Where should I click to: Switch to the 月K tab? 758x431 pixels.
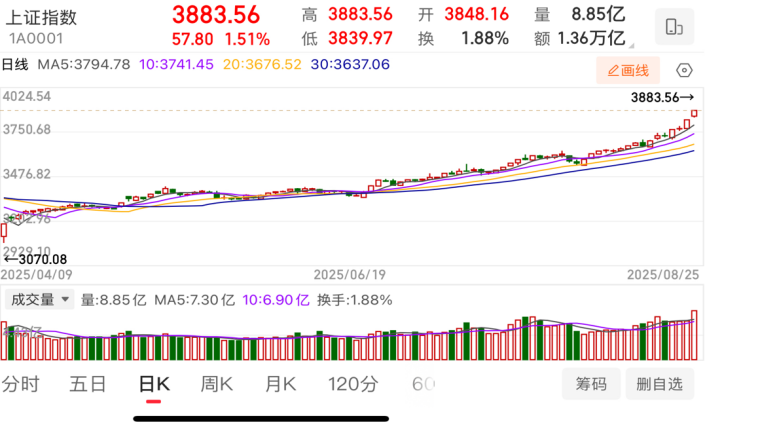tap(280, 384)
